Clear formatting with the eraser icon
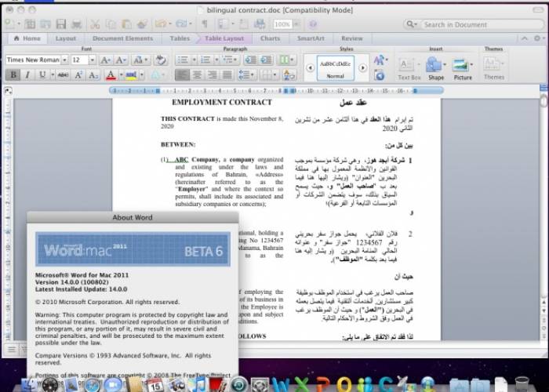 (160, 60)
